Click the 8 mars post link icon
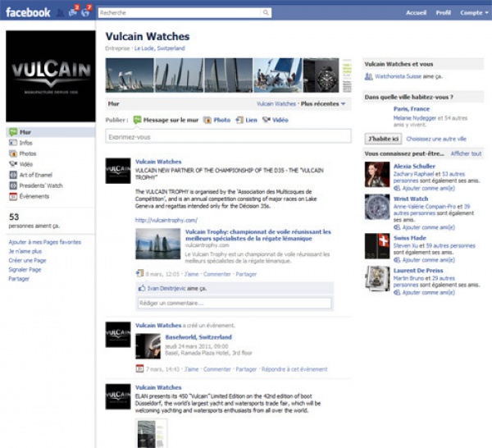Image resolution: width=492 pixels, height=448 pixels. click(139, 274)
